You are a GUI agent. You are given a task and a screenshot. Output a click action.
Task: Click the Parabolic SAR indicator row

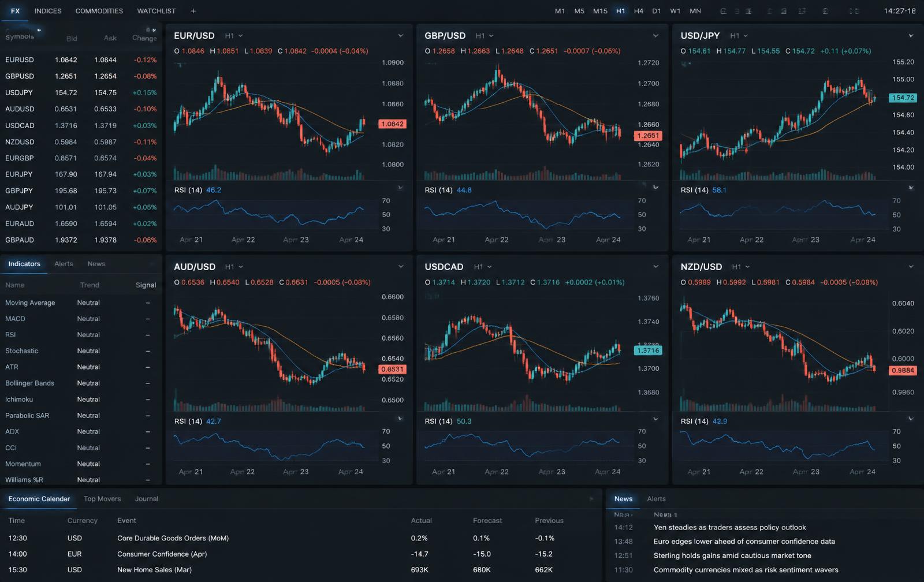81,416
